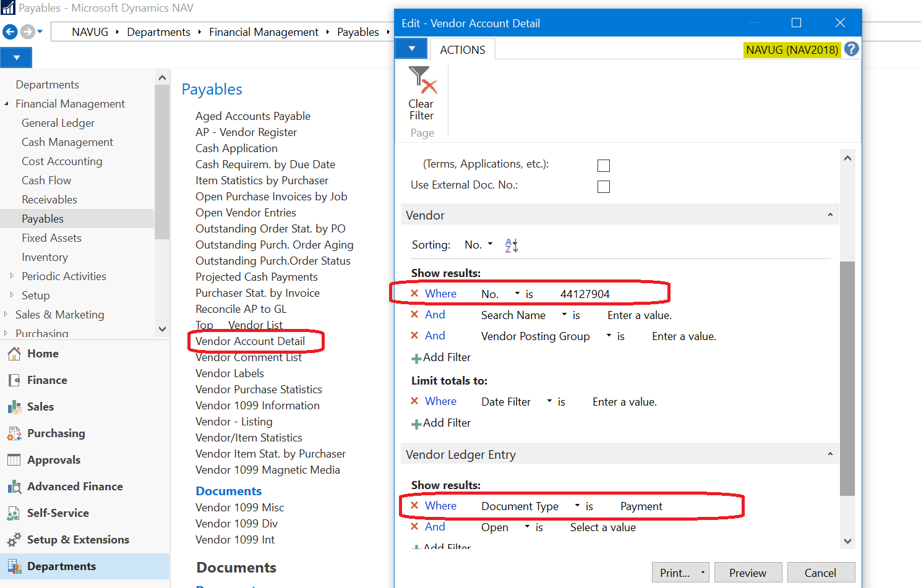Click the navigation tree scrollbar thumb
The width and height of the screenshot is (921, 588).
click(162, 162)
